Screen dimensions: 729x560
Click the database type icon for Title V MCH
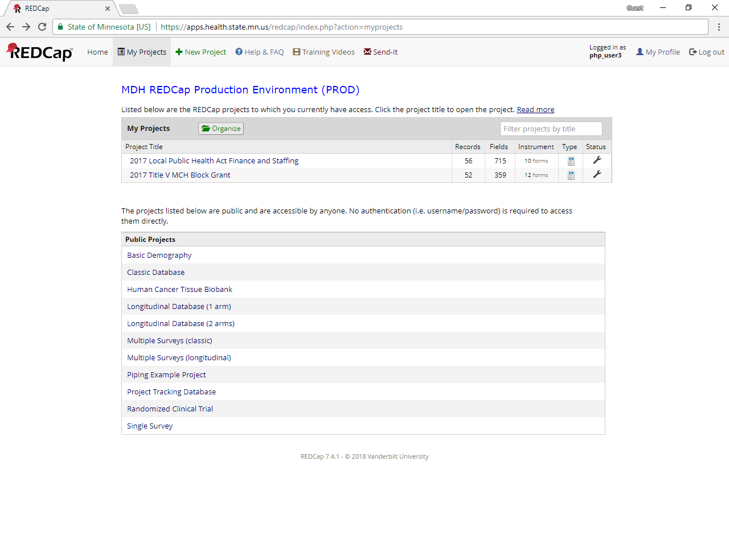(571, 175)
